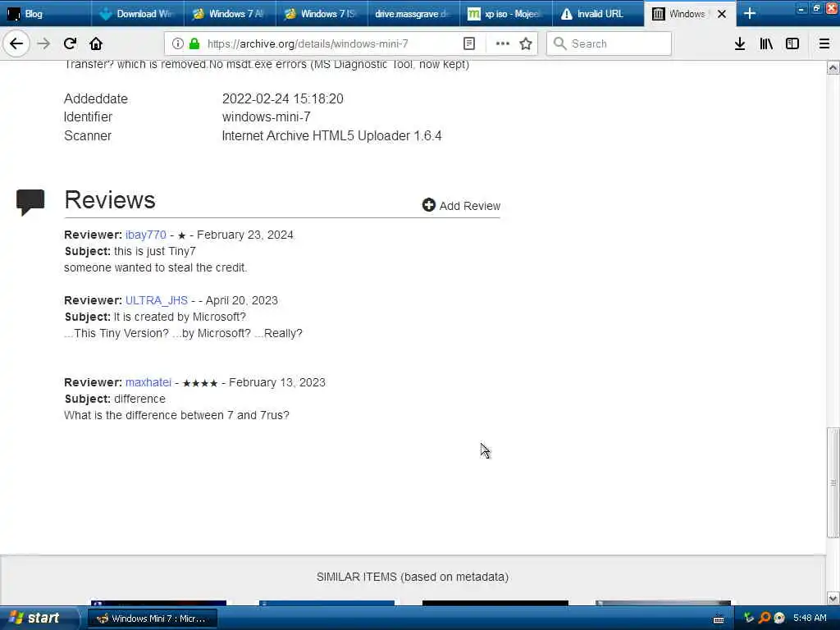Screen dimensions: 840x630
Task: Open page actions three-dot menu
Action: 503,43
